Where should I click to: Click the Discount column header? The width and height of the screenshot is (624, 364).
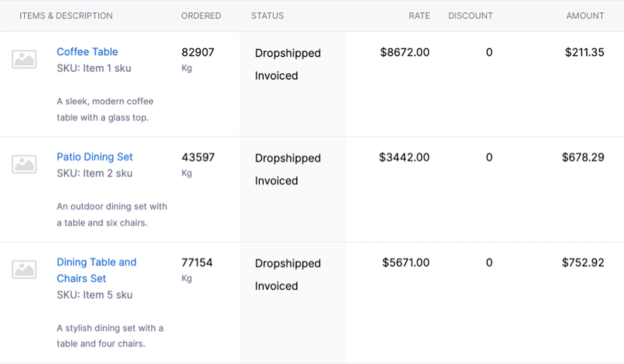[x=470, y=16]
